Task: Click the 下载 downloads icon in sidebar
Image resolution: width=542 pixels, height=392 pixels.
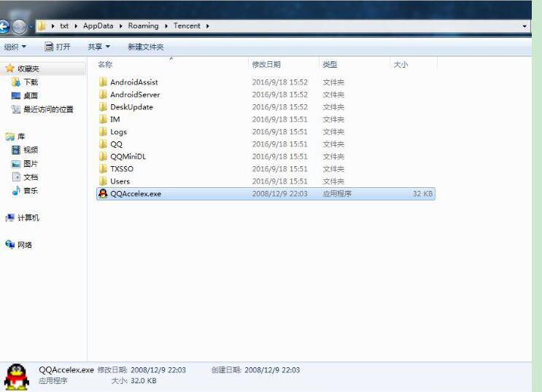Action: tap(16, 82)
